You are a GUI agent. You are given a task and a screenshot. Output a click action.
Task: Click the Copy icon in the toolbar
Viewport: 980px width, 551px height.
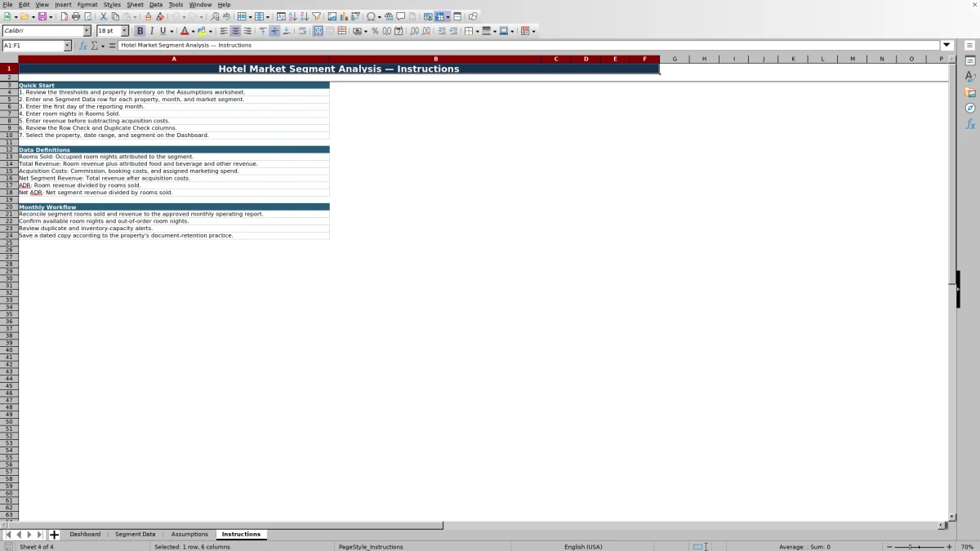[115, 16]
